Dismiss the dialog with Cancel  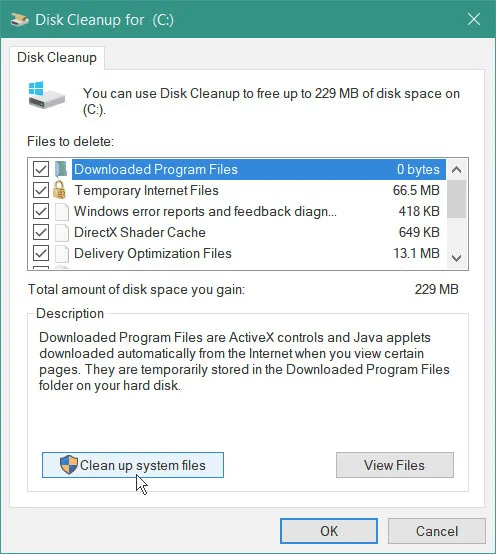pyautogui.click(x=437, y=531)
